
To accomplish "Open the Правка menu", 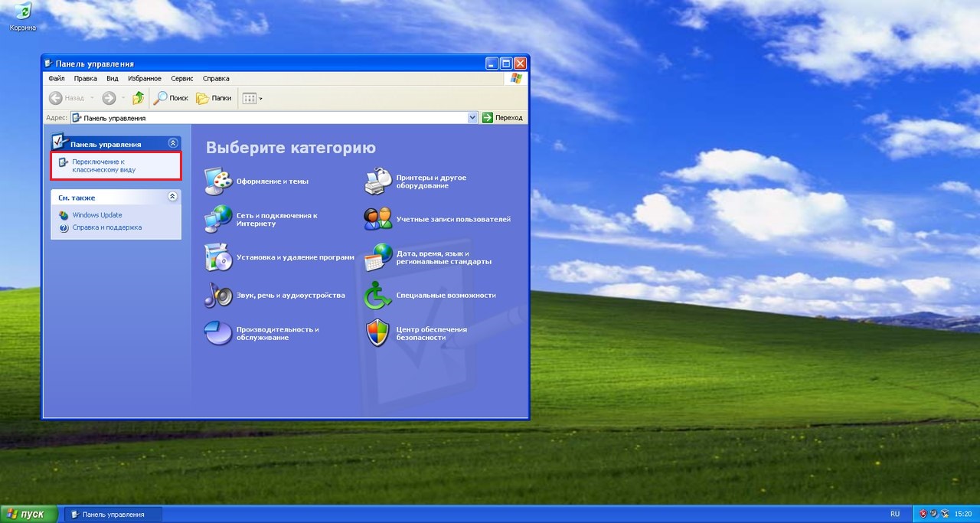I will [86, 78].
